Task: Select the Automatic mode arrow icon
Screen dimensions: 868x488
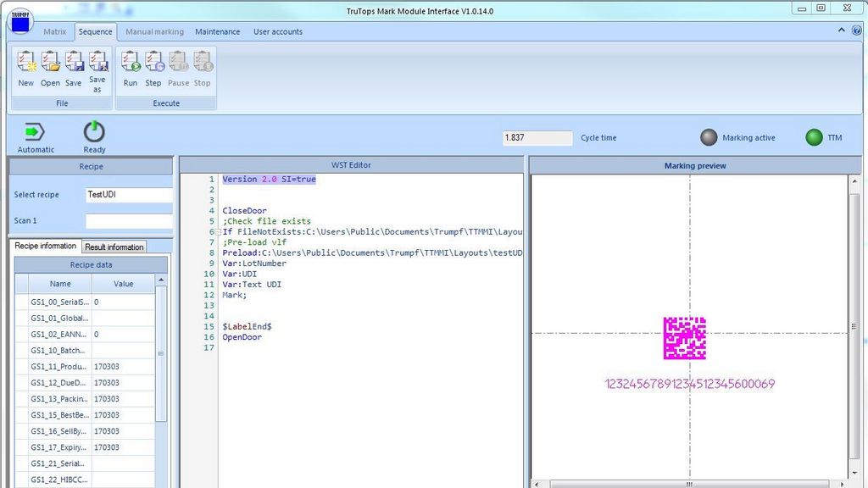Action: [36, 131]
